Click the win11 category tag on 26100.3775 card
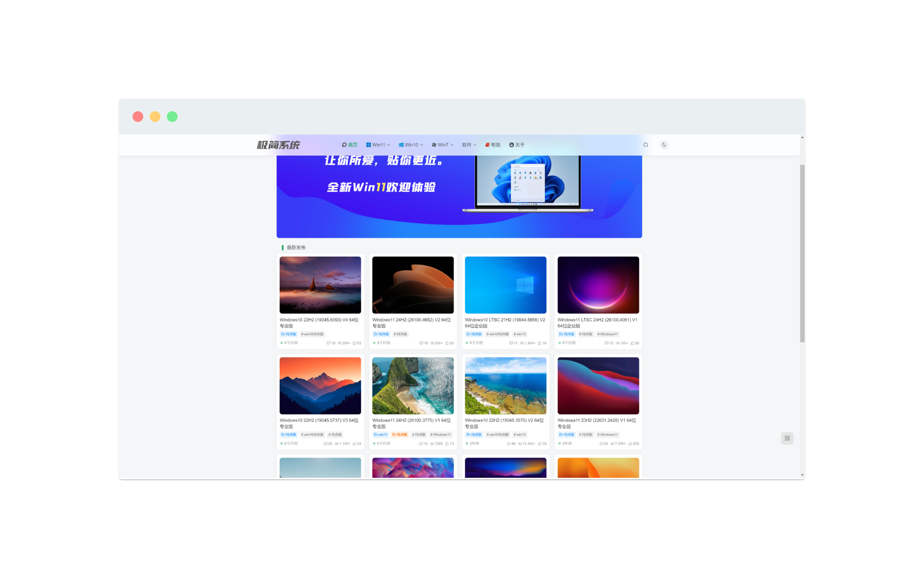 (x=381, y=435)
